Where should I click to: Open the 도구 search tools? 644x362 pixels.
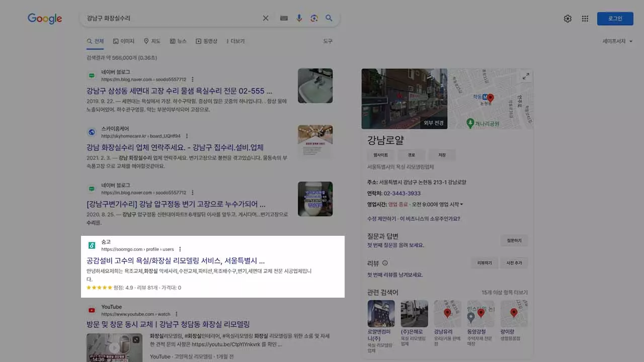[x=328, y=41]
